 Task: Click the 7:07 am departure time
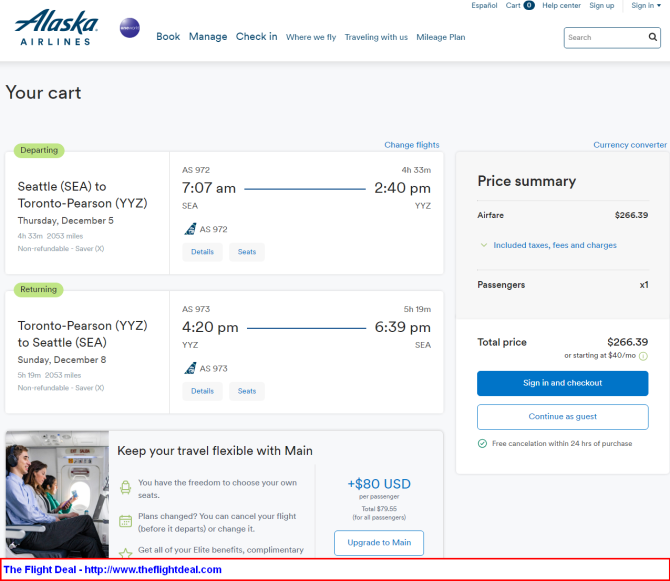(209, 188)
